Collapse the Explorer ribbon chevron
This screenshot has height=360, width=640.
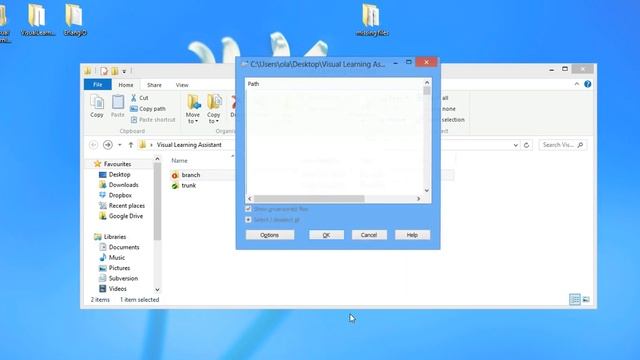[577, 84]
